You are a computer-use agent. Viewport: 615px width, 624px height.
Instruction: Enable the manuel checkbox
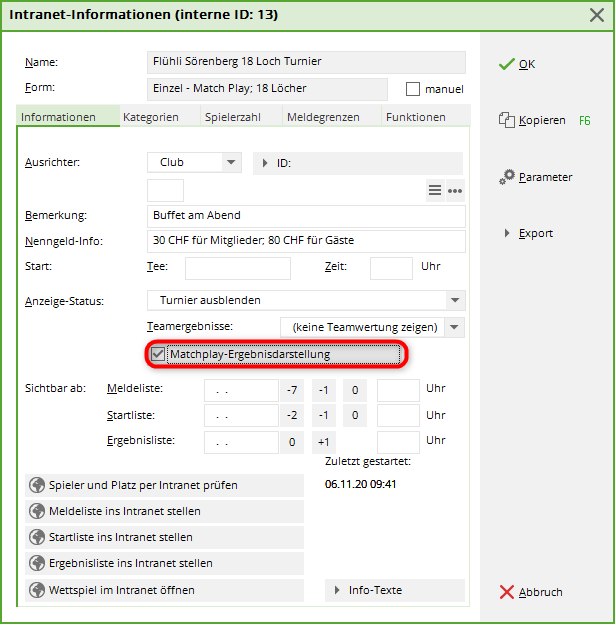414,89
